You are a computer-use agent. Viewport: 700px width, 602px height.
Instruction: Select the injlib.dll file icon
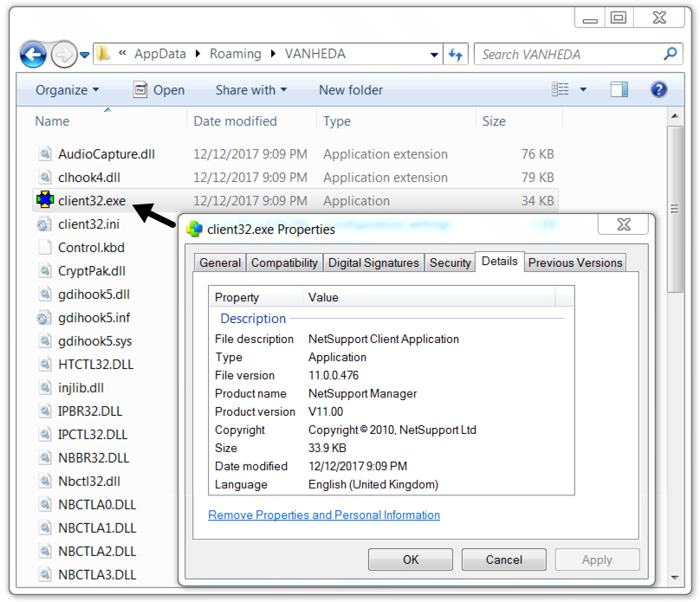tap(44, 387)
